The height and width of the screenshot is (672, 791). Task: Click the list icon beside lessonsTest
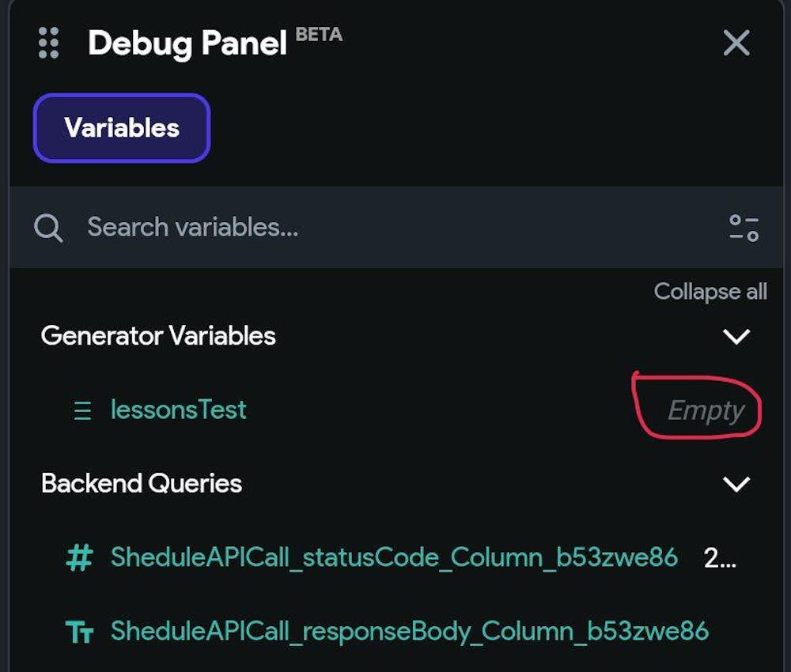(82, 410)
